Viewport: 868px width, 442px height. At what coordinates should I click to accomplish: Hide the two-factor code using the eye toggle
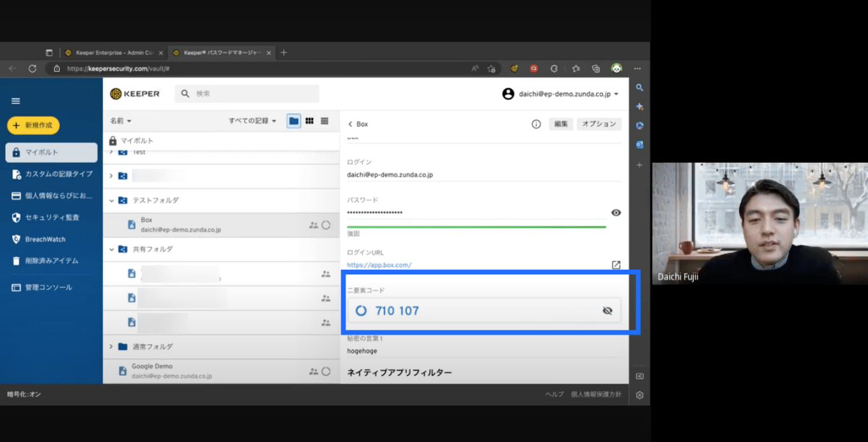(607, 310)
